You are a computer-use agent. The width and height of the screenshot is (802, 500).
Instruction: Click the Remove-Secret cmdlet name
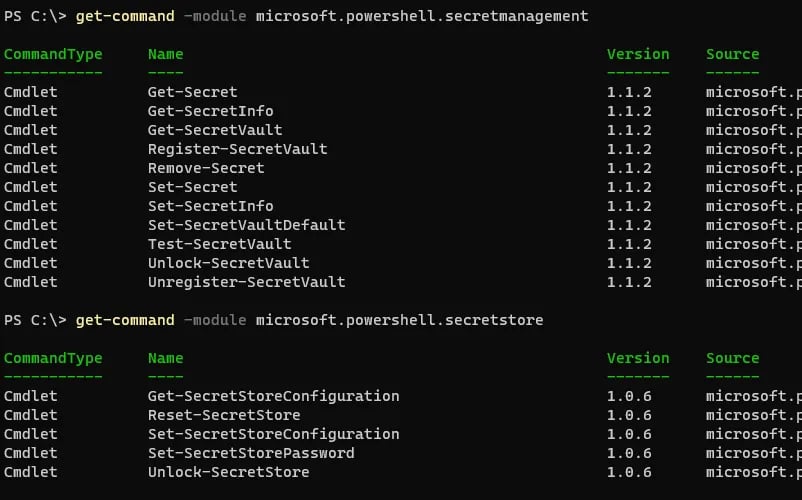206,168
